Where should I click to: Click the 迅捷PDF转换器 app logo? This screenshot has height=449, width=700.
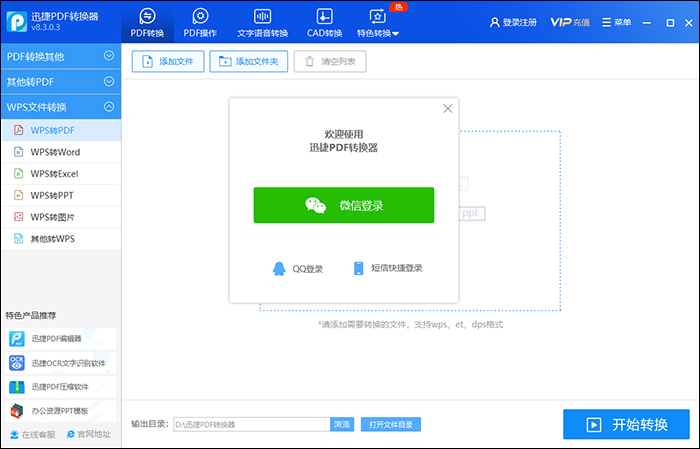tap(17, 21)
